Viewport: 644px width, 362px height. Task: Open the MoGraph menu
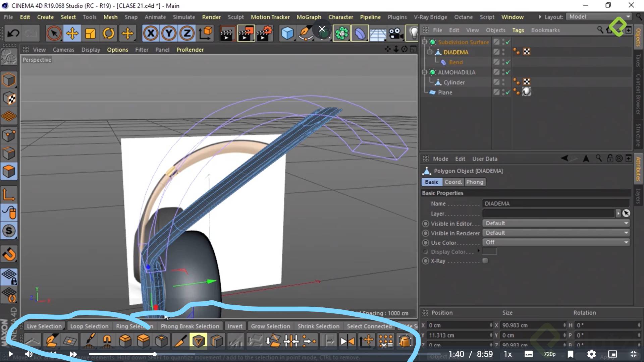[309, 17]
